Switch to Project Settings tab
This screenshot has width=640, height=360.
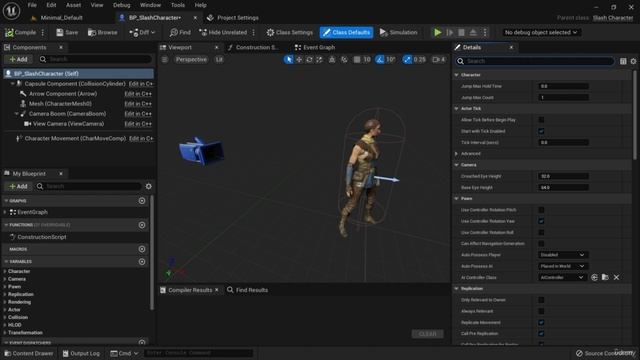point(233,18)
